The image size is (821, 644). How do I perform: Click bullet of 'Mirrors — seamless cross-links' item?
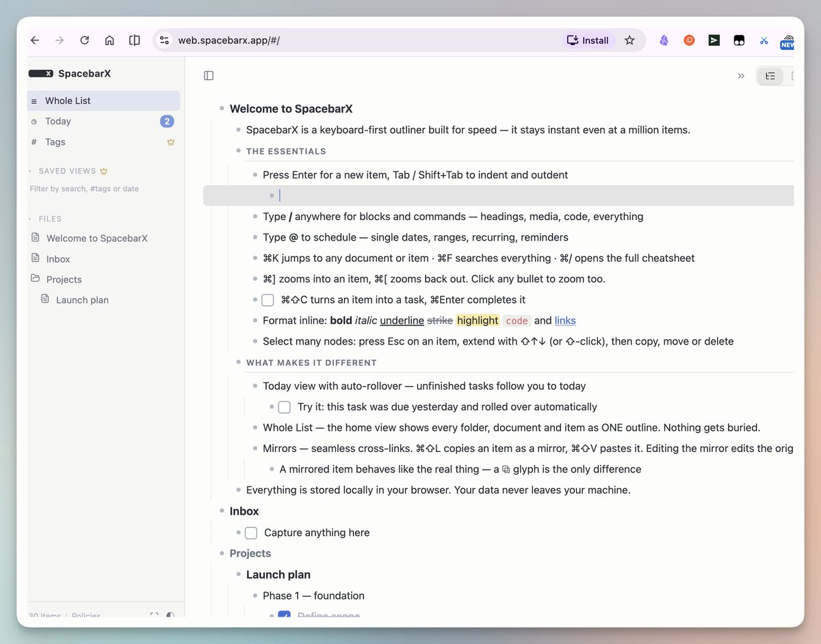(x=255, y=448)
